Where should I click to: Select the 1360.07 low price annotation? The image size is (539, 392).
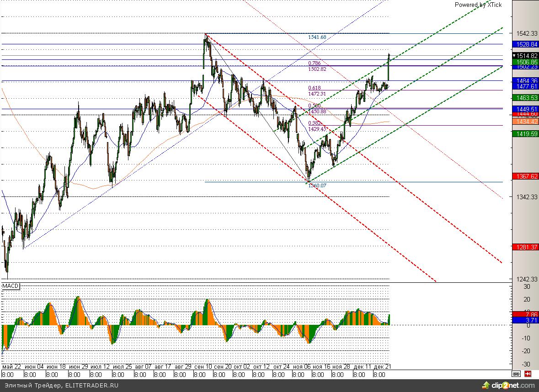(317, 185)
